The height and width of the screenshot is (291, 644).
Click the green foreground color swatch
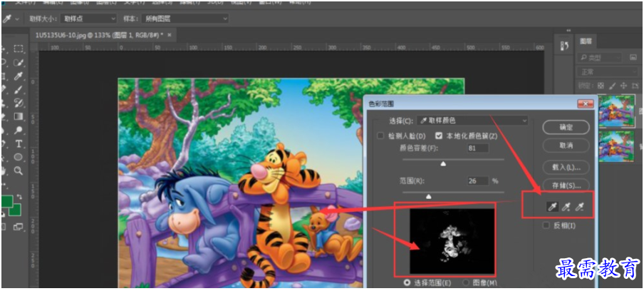[x=7, y=202]
